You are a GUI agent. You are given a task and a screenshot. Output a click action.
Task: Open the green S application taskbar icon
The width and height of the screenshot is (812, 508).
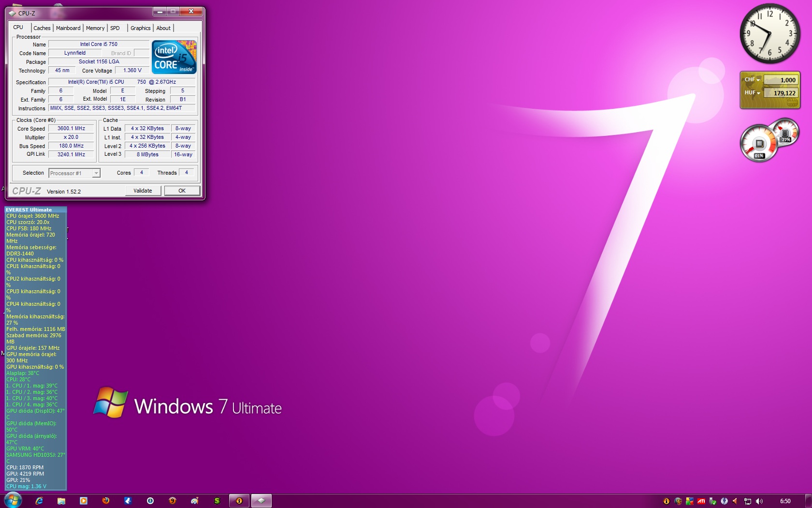click(217, 501)
